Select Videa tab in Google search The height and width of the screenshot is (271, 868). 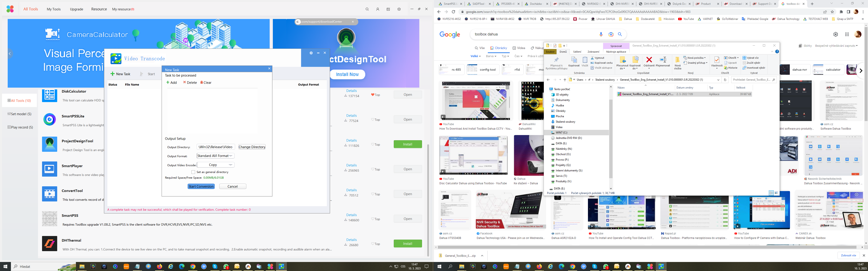click(519, 48)
